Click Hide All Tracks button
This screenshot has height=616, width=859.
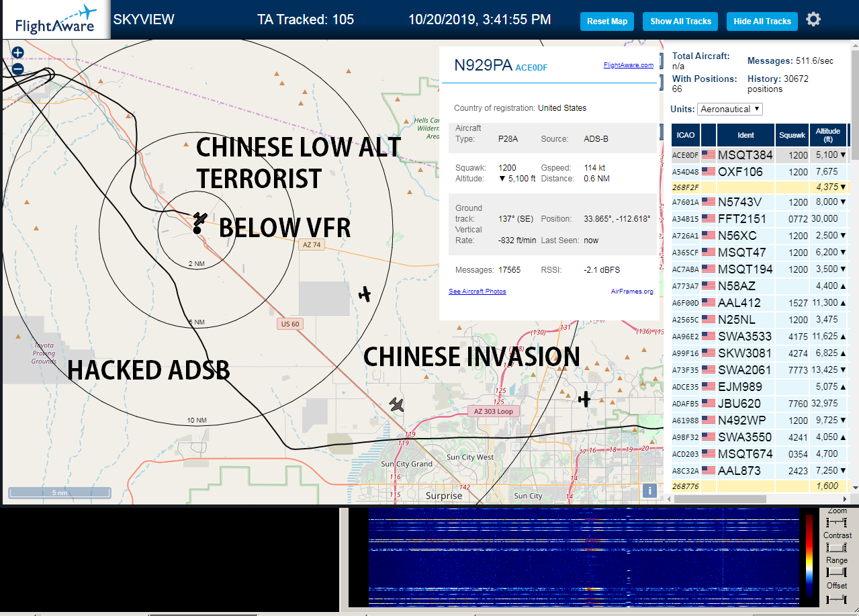762,21
